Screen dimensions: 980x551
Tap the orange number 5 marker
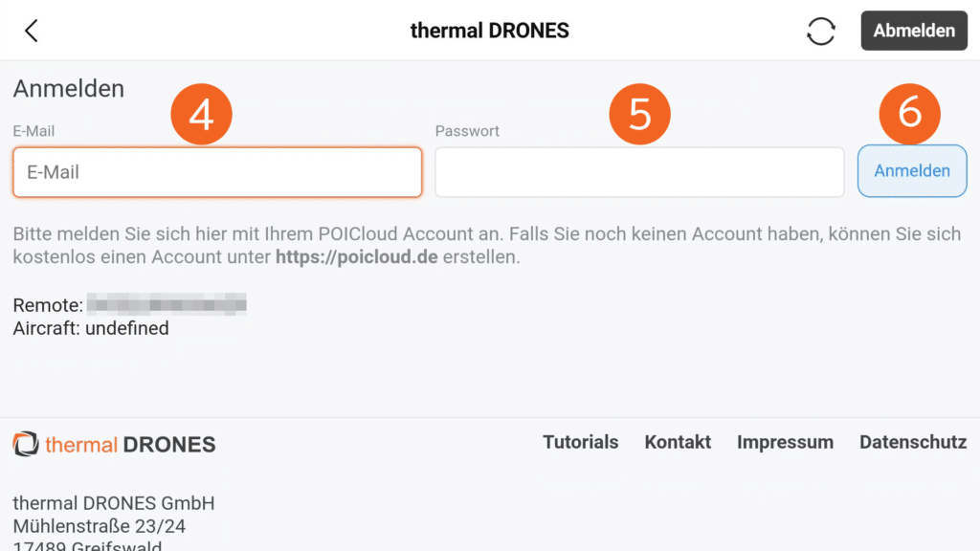(x=640, y=114)
